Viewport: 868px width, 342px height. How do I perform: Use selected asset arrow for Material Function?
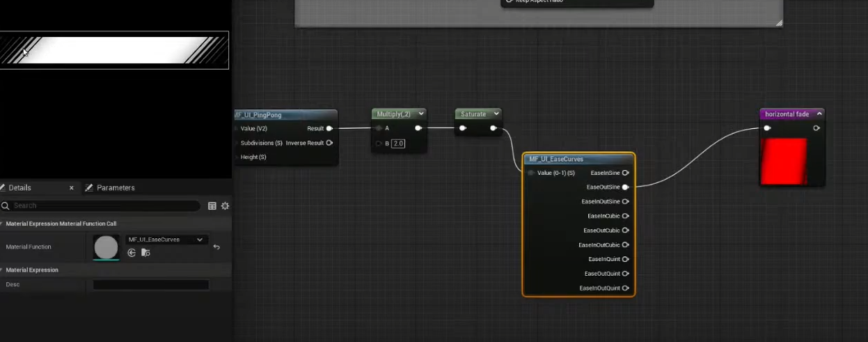[132, 253]
